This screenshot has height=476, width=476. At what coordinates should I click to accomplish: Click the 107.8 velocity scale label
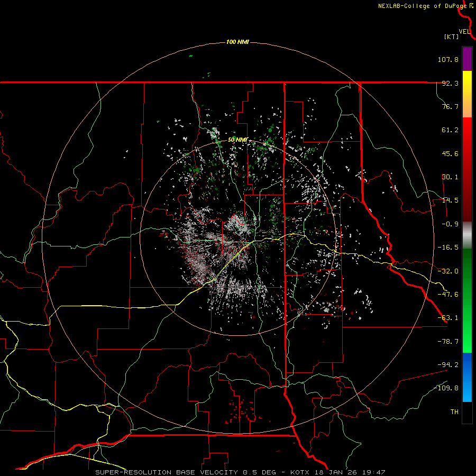(x=448, y=59)
